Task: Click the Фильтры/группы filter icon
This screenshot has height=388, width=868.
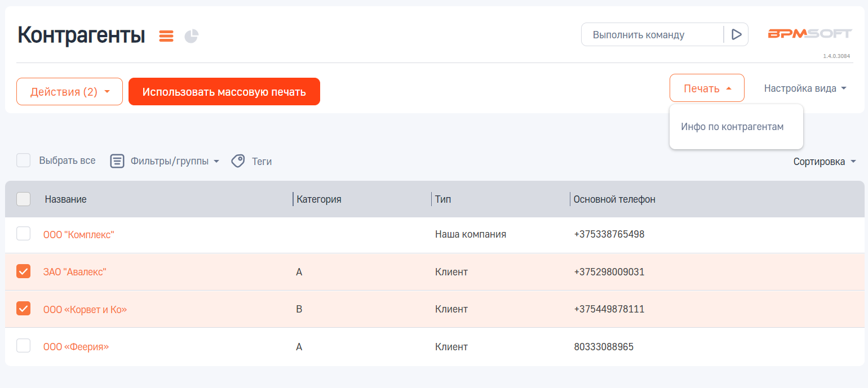Action: 117,161
